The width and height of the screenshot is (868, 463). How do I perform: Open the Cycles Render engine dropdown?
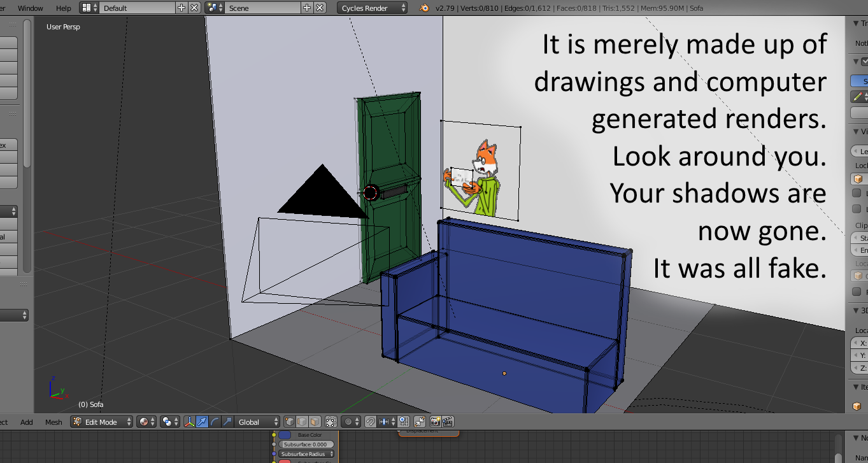click(373, 8)
